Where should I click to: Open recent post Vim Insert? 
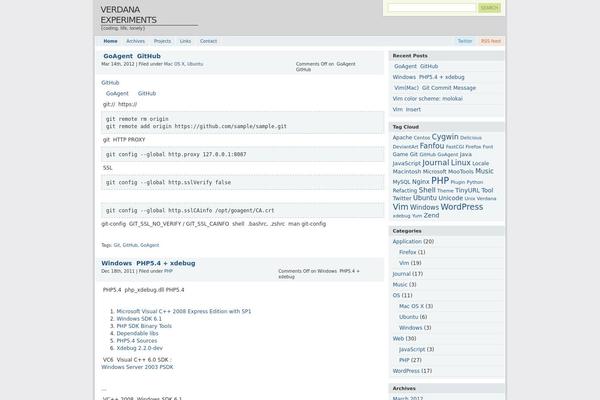pyautogui.click(x=406, y=109)
